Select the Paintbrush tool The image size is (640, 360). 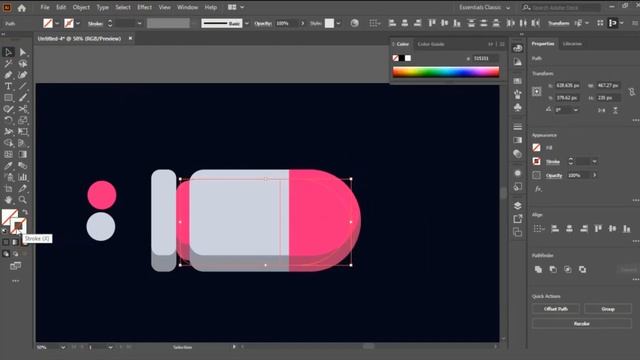pyautogui.click(x=22, y=98)
